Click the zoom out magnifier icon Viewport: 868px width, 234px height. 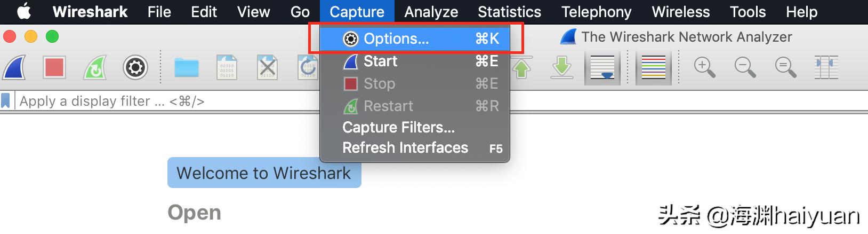(745, 68)
